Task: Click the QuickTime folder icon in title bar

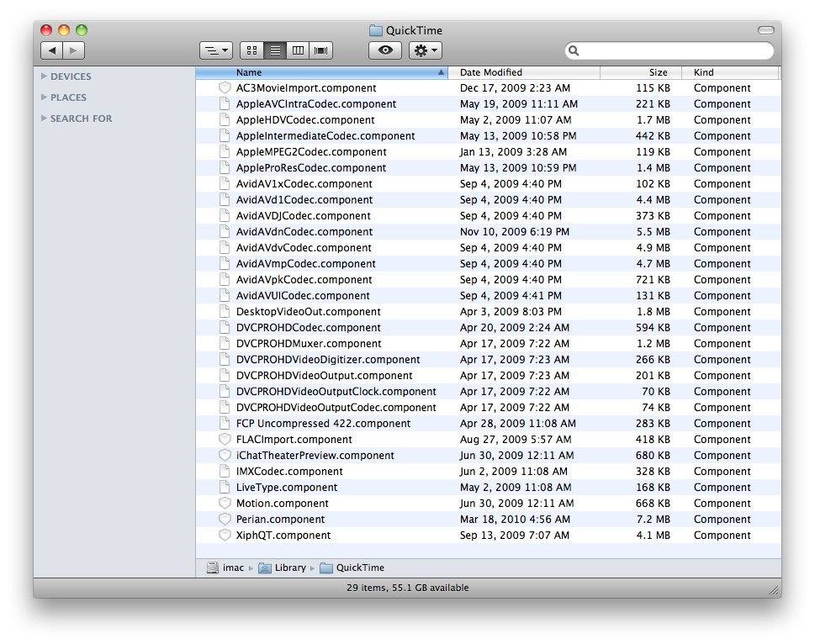Action: tap(376, 30)
